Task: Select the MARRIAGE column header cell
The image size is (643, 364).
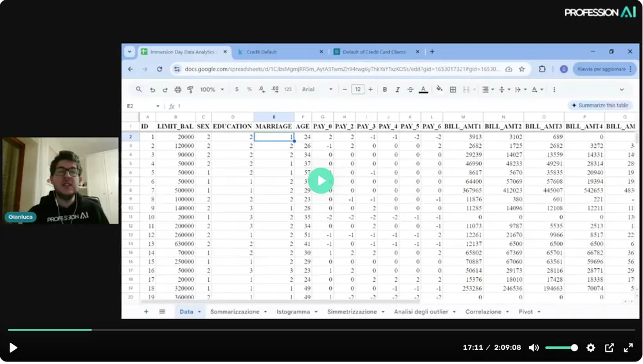Action: [274, 127]
